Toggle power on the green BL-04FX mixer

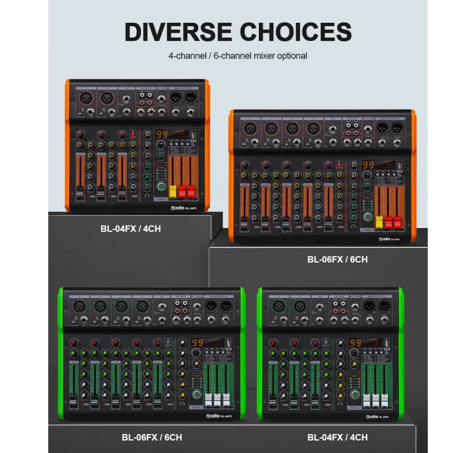[x=354, y=393]
